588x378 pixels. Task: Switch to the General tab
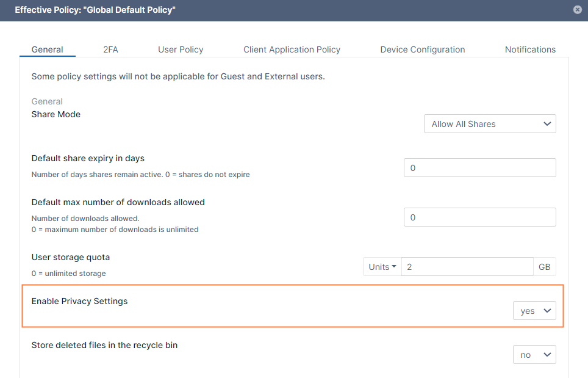coord(47,49)
